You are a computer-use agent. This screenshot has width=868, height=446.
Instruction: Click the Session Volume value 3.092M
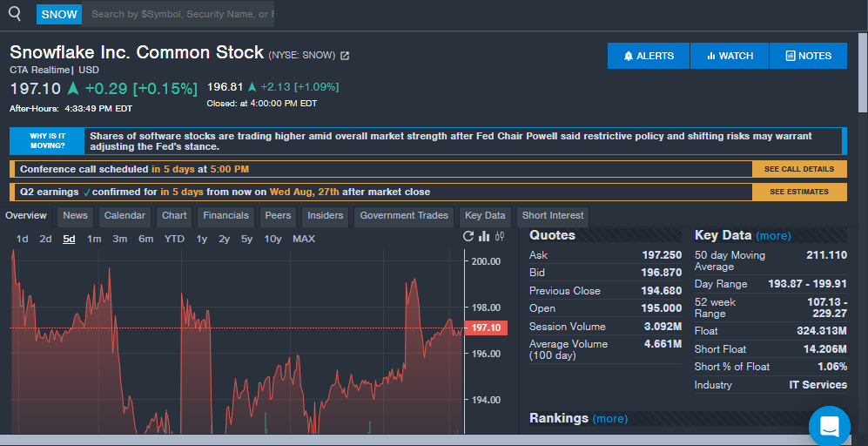pyautogui.click(x=663, y=327)
